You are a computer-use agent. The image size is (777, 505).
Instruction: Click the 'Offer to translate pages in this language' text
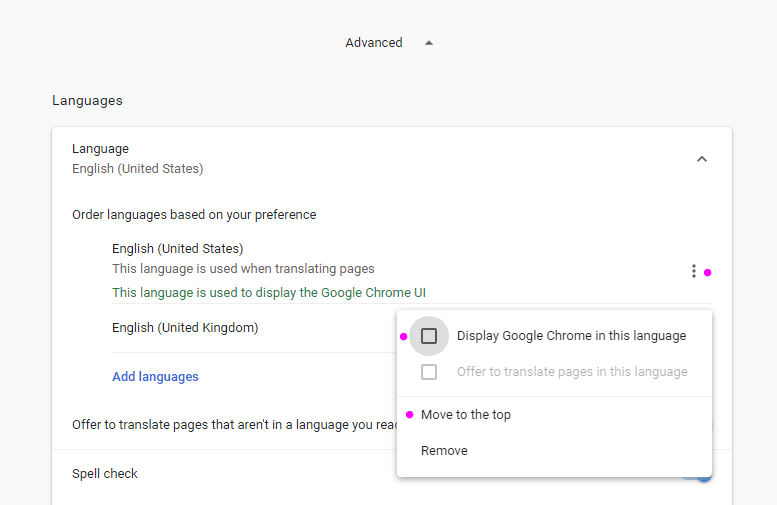(x=572, y=372)
